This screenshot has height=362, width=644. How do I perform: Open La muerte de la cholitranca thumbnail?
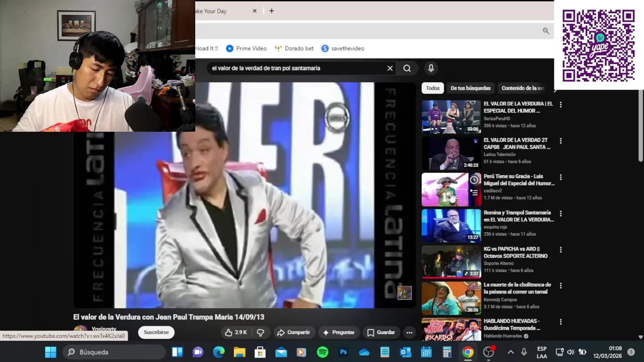[451, 298]
